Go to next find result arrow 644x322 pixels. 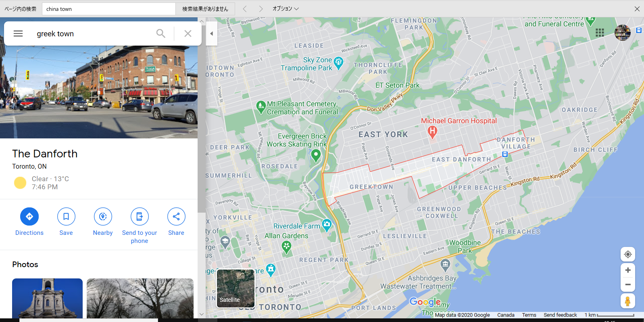261,9
